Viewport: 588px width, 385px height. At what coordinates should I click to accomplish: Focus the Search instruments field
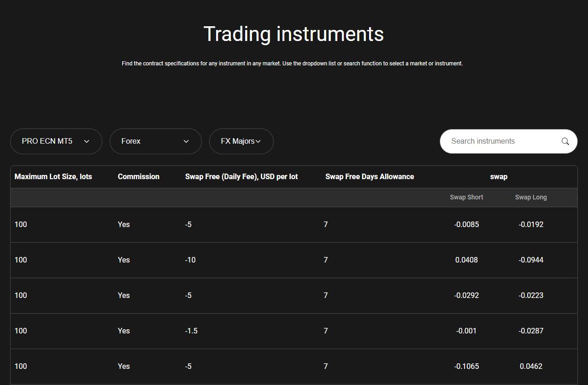509,141
